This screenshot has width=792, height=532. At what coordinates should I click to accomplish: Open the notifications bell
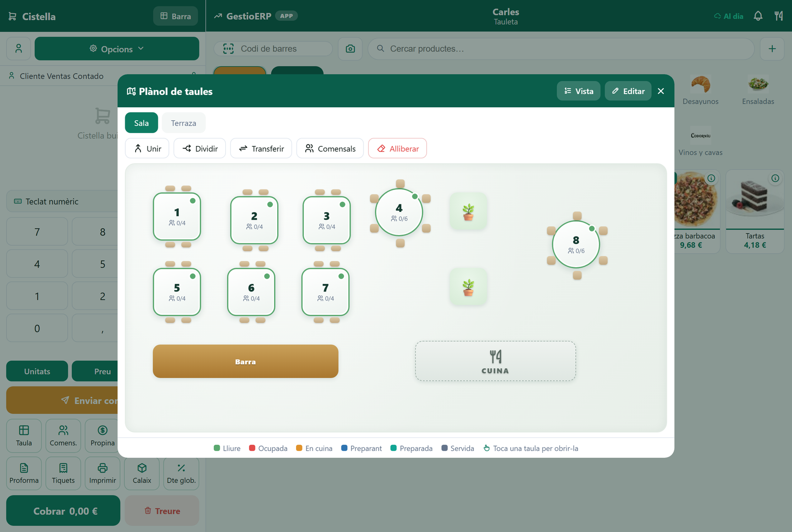(758, 16)
